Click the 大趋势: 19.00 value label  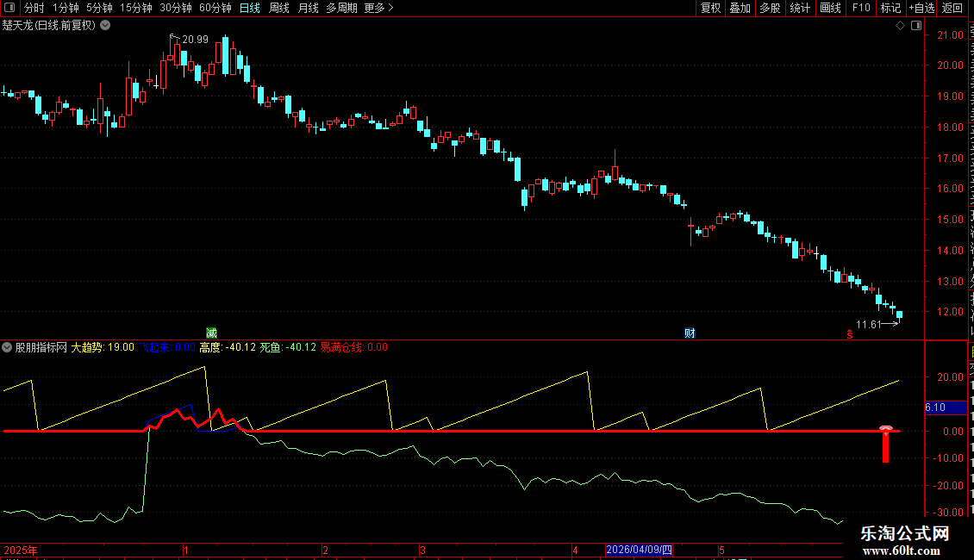(x=103, y=348)
